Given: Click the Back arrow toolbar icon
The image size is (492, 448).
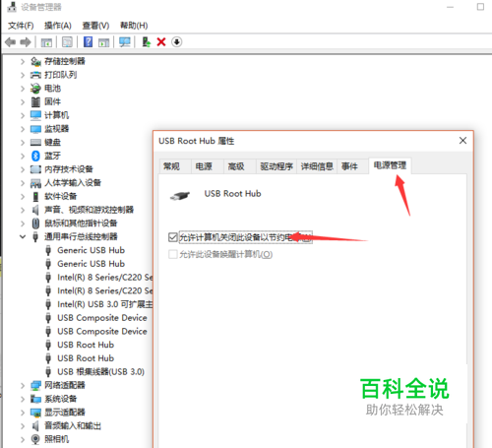Looking at the screenshot, I should tap(11, 42).
